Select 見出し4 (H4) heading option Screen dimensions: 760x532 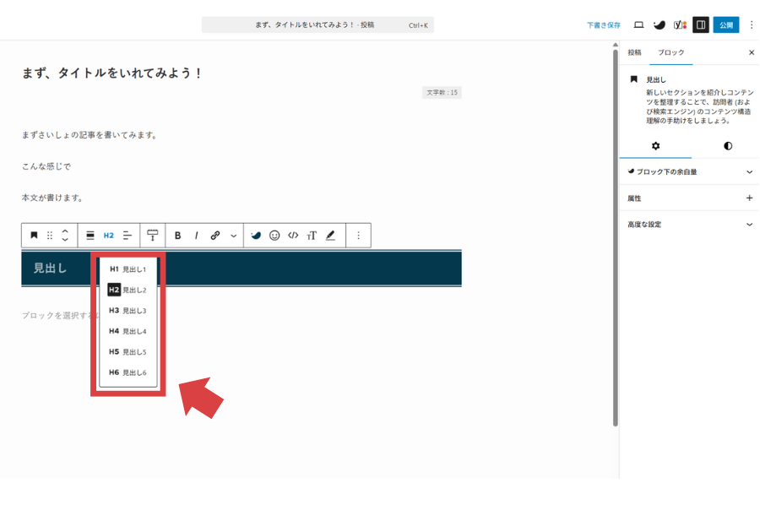(x=128, y=331)
